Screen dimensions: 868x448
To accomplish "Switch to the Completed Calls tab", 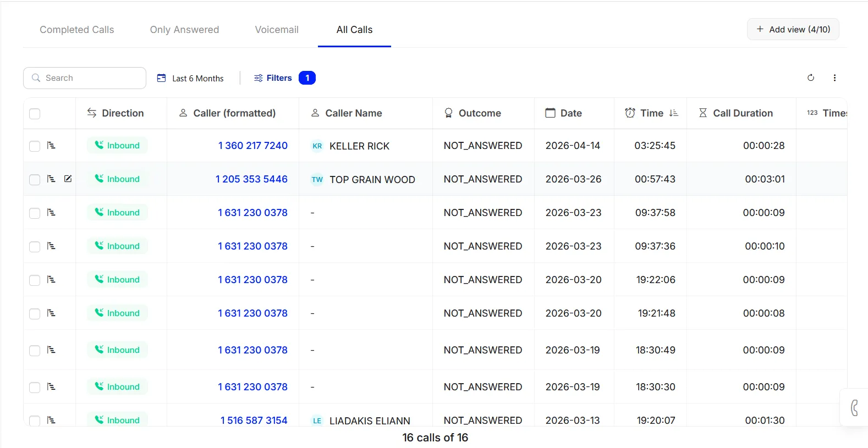I will 77,30.
